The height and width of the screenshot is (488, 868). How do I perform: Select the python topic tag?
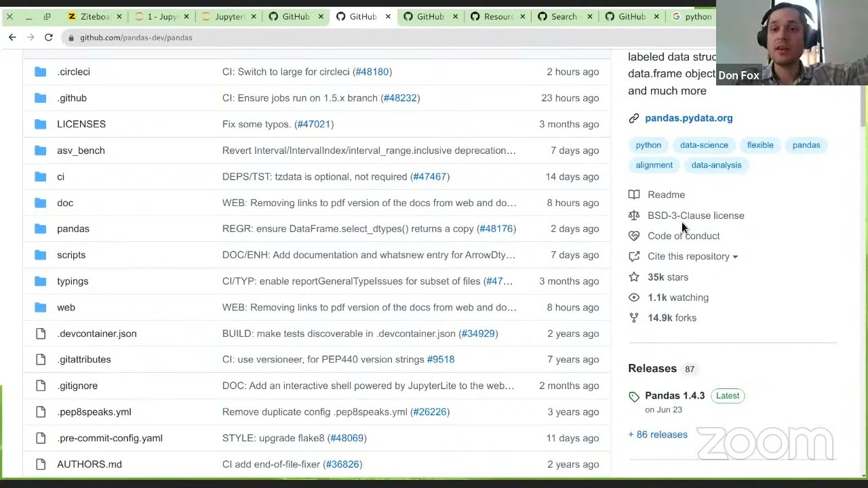[x=648, y=145]
